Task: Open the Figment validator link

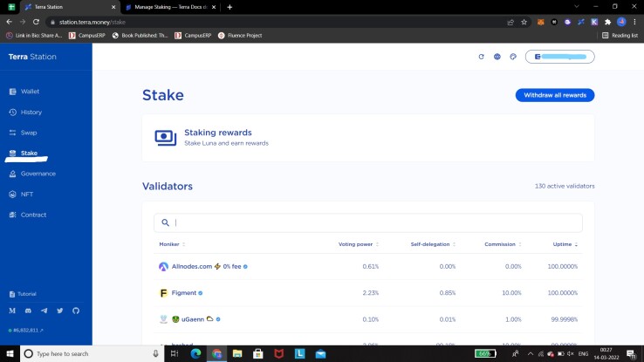Action: click(x=183, y=293)
